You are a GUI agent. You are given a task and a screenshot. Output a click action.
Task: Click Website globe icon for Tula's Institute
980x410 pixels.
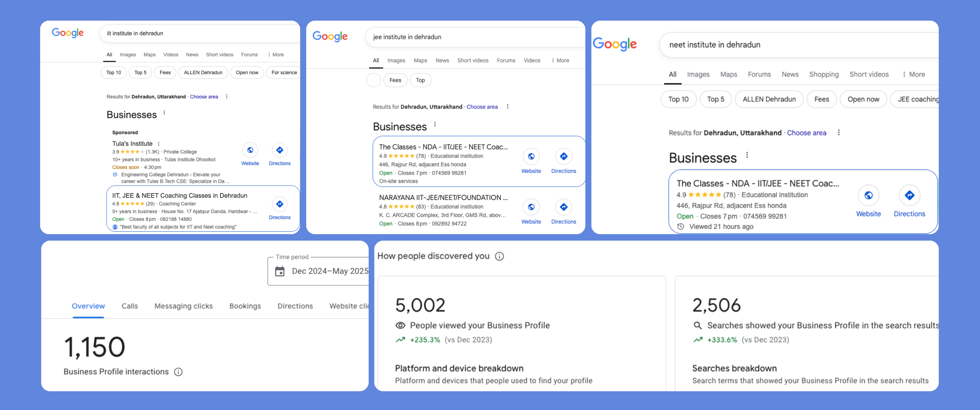coord(250,150)
